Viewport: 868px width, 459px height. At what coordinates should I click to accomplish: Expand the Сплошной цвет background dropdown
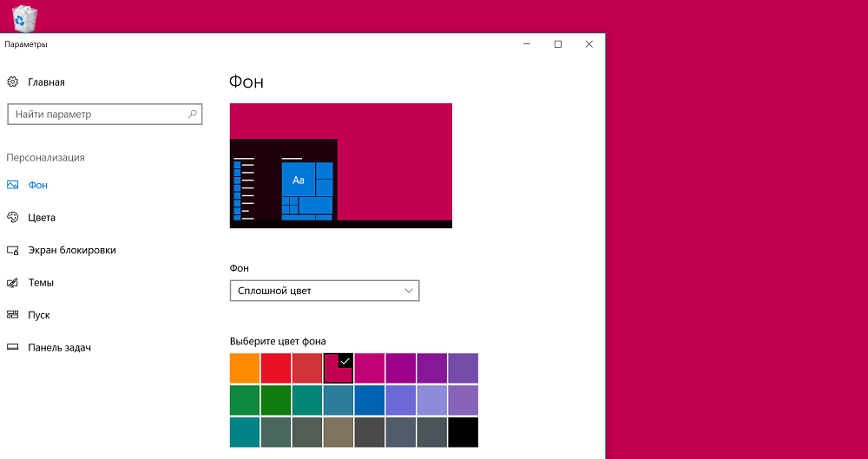(x=325, y=291)
